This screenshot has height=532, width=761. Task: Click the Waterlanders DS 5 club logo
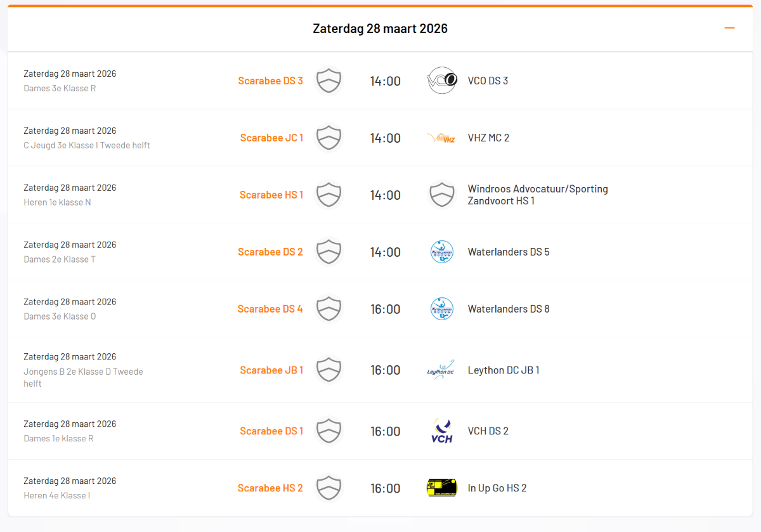[441, 252]
